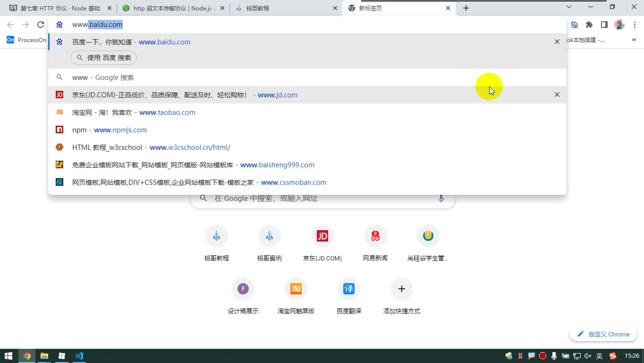Select the w3cschool HTML 教程 suggestion
The width and height of the screenshot is (644, 363).
point(307,147)
